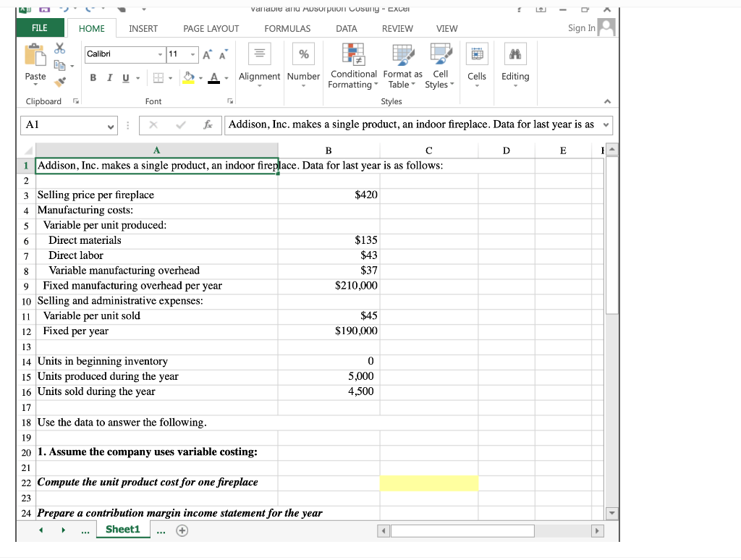Screen dimensions: 741x560
Task: Open the font size dropdown
Action: coord(192,54)
